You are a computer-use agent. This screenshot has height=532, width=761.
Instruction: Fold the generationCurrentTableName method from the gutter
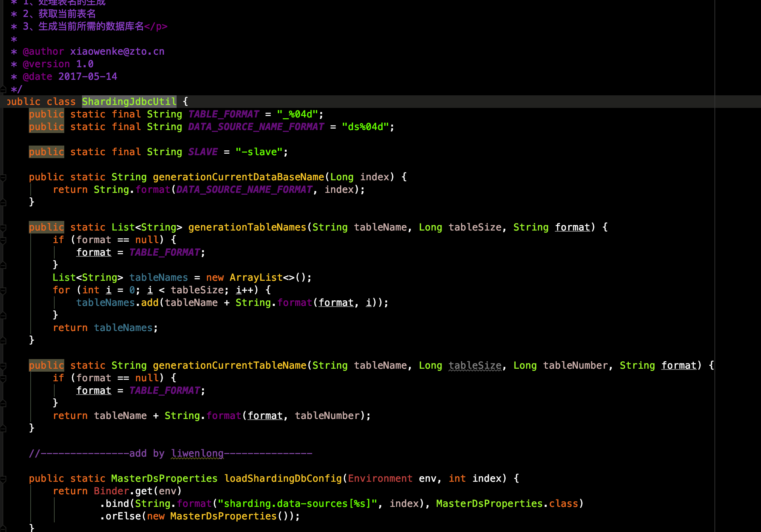pyautogui.click(x=3, y=366)
